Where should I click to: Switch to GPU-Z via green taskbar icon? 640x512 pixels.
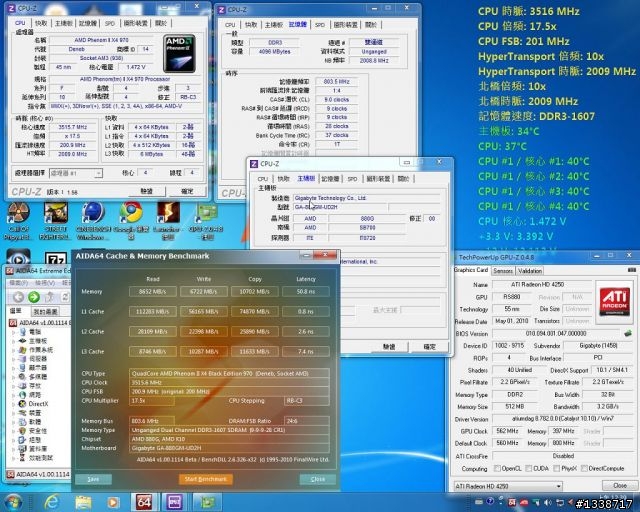pyautogui.click(x=207, y=502)
